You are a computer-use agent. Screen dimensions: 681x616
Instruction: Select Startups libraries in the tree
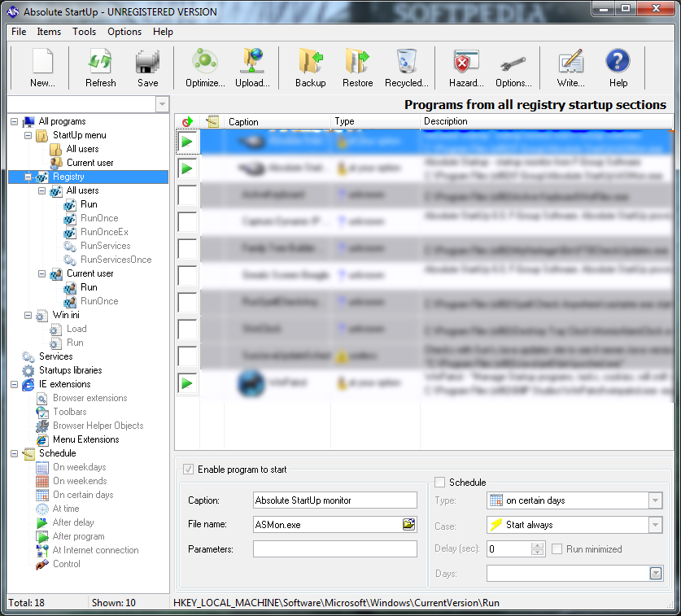tap(70, 370)
